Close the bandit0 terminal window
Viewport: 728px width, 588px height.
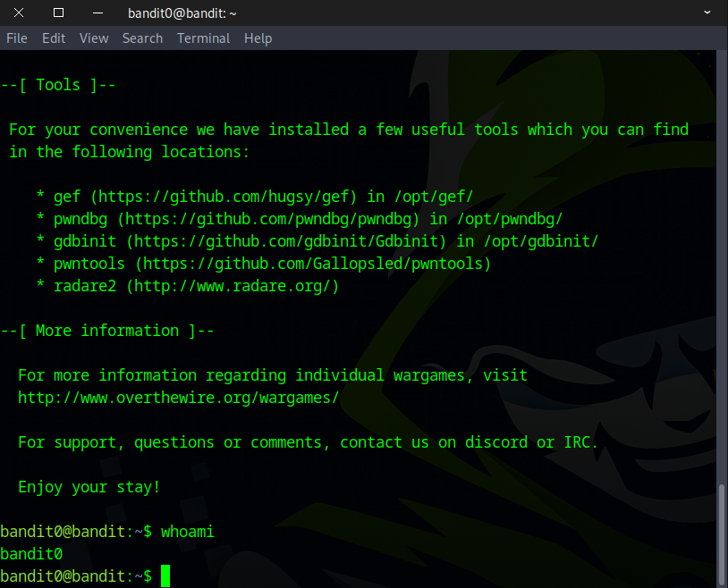coord(20,13)
